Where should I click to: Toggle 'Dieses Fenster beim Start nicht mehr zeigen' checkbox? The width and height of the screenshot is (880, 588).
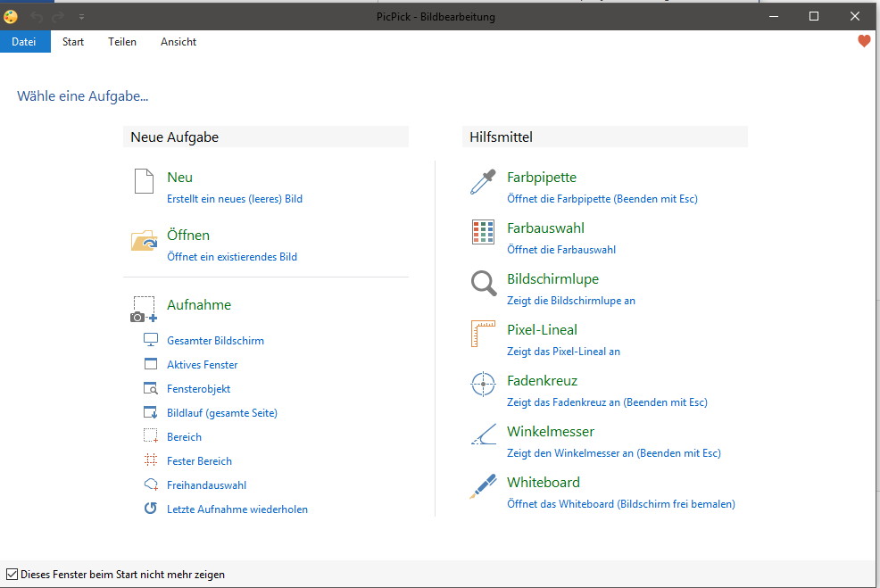tap(12, 574)
